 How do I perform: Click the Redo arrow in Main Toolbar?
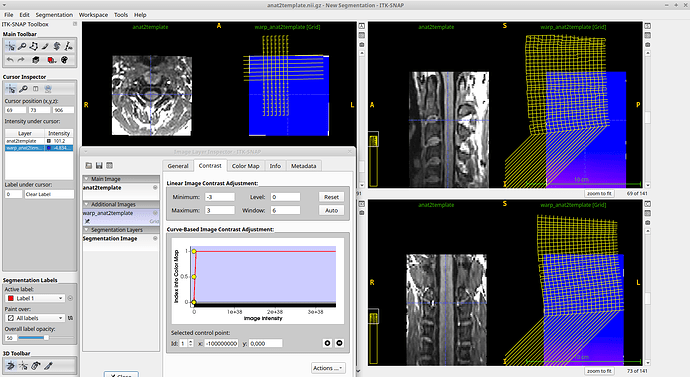point(21,60)
